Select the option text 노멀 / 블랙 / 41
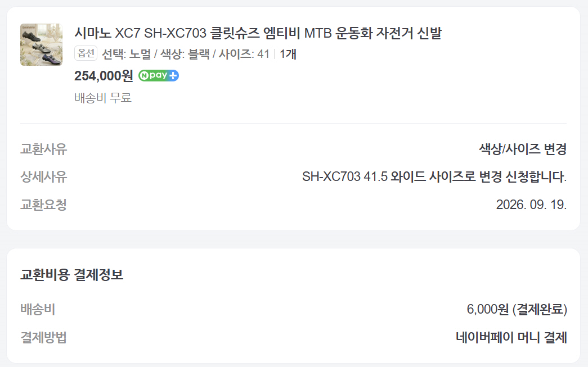588x367 pixels. coord(186,54)
